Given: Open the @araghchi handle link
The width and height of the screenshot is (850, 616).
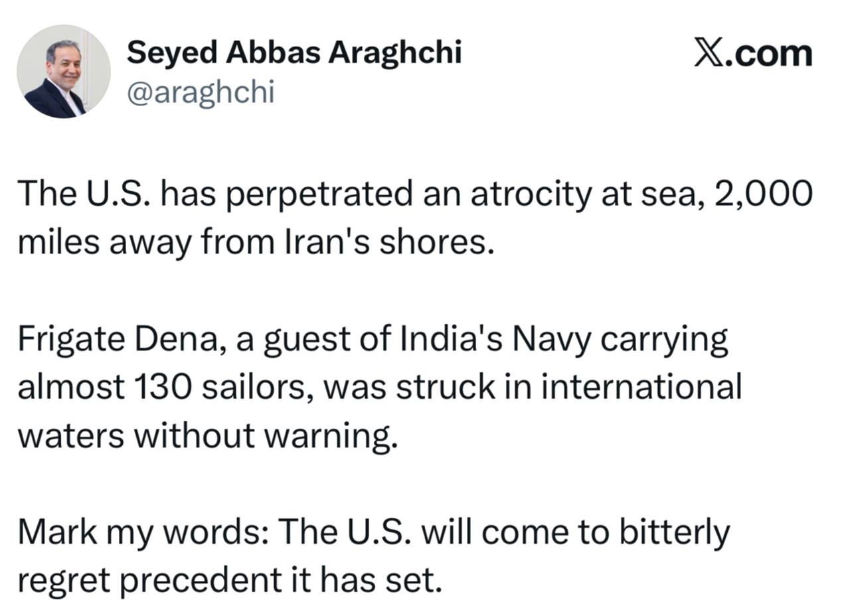Looking at the screenshot, I should (200, 92).
